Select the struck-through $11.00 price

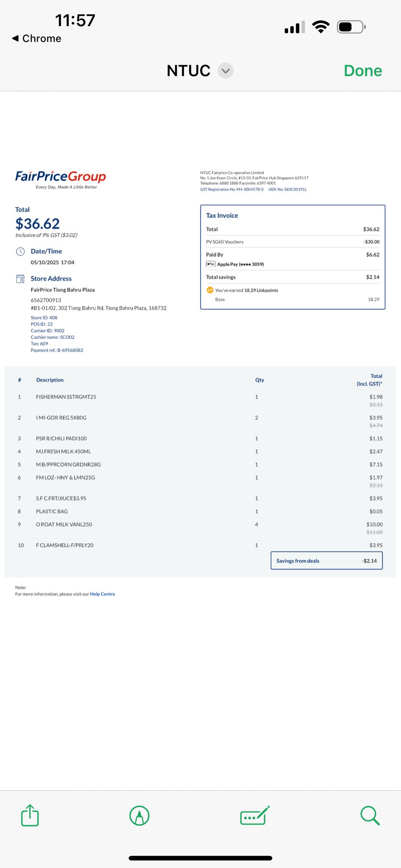tap(375, 532)
